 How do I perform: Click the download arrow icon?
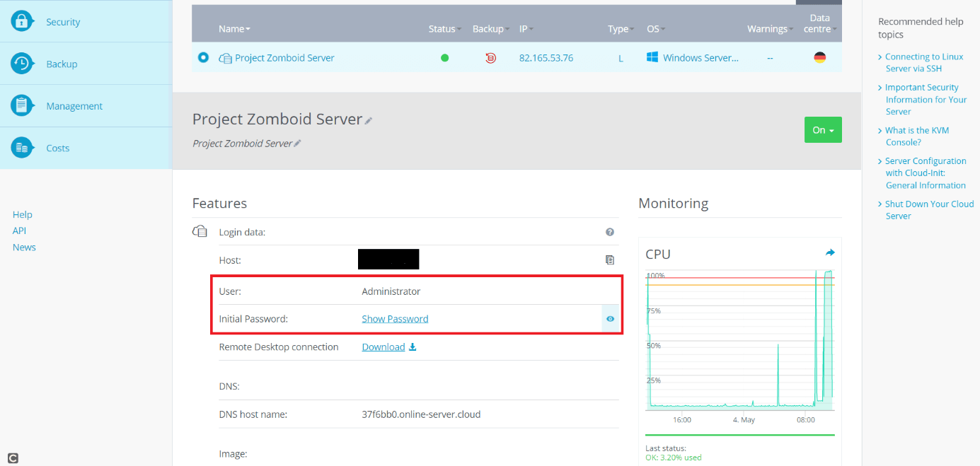(413, 346)
